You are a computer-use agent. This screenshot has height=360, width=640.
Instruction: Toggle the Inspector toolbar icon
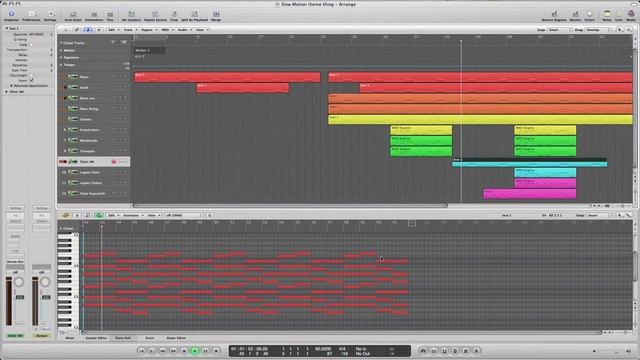click(11, 16)
